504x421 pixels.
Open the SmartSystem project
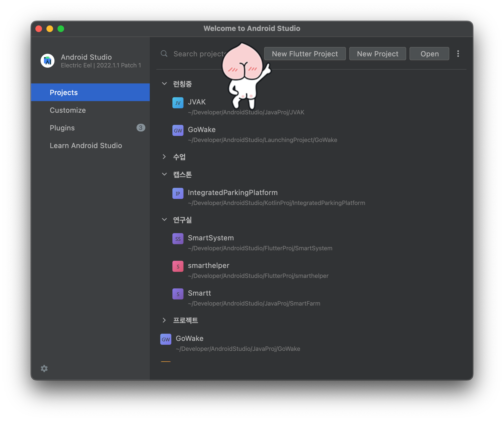point(211,238)
